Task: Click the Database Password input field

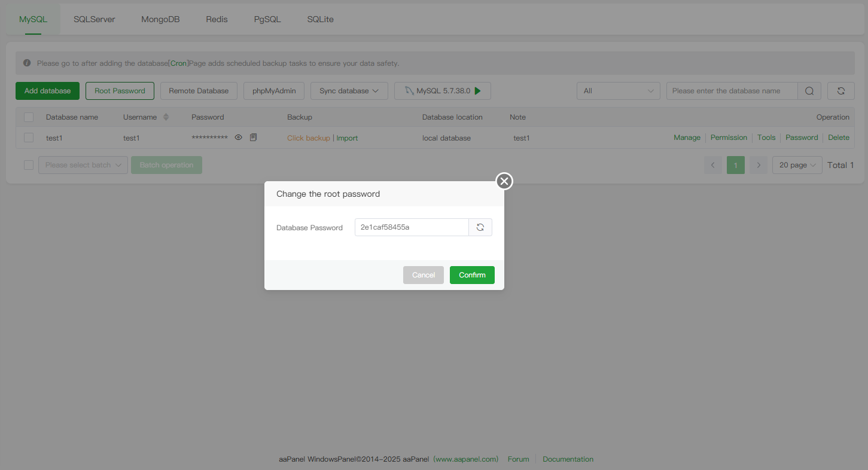Action: [x=412, y=227]
